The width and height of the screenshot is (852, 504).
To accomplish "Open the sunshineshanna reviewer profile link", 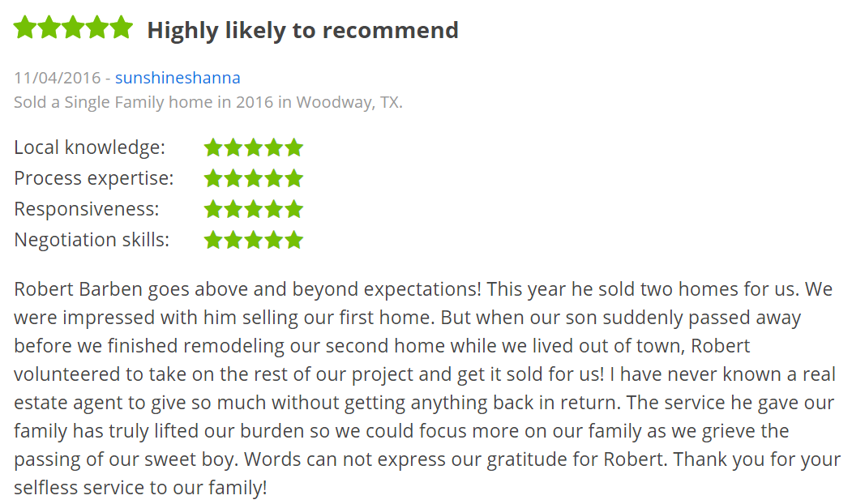I will pos(178,78).
